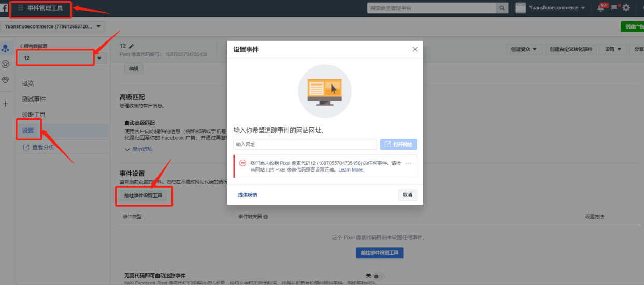Open the Yuanshuoecommerce ad account dropdown

53,26
